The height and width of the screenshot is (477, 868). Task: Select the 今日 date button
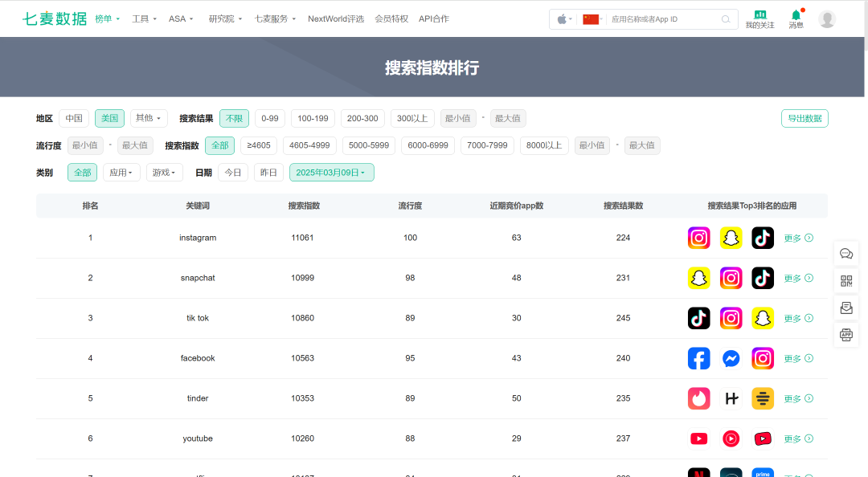tap(233, 173)
